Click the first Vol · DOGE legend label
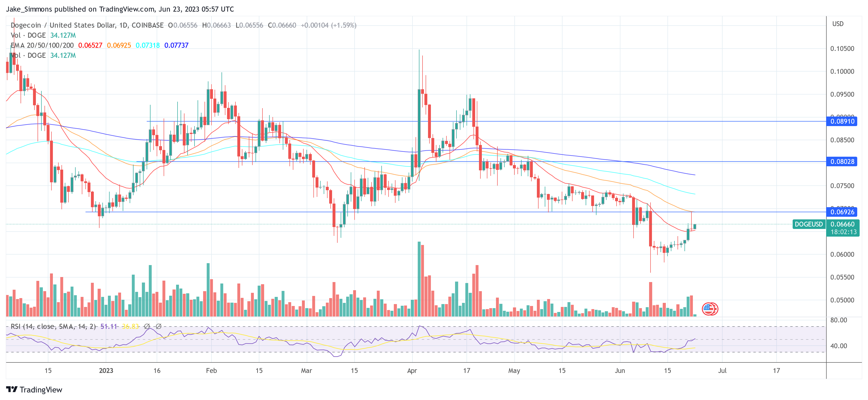Screen dimensions: 868x400 tap(28, 35)
